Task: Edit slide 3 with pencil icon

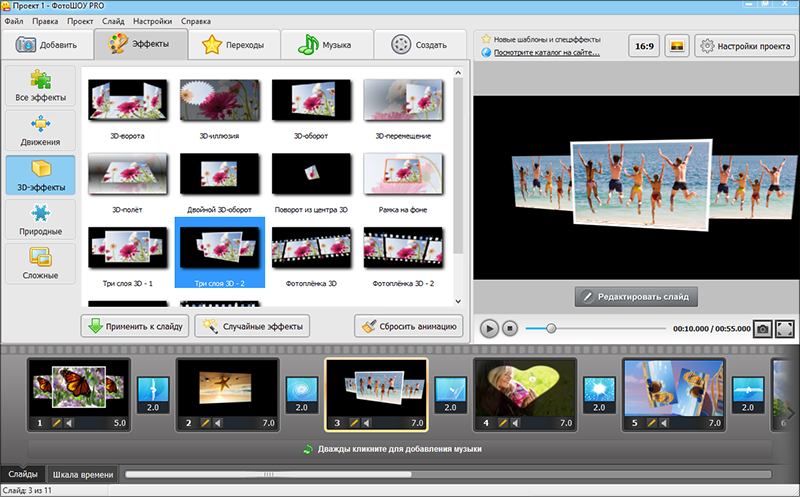Action: pos(354,423)
